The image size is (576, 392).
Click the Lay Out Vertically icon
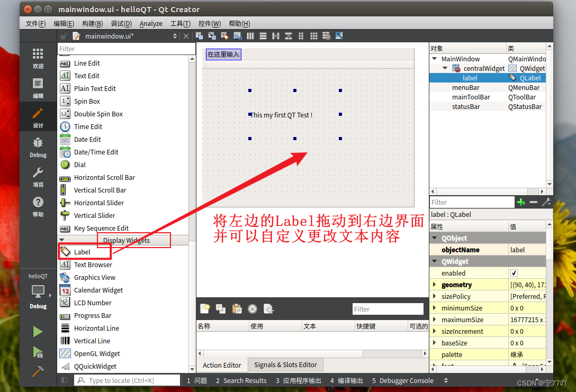click(x=263, y=36)
